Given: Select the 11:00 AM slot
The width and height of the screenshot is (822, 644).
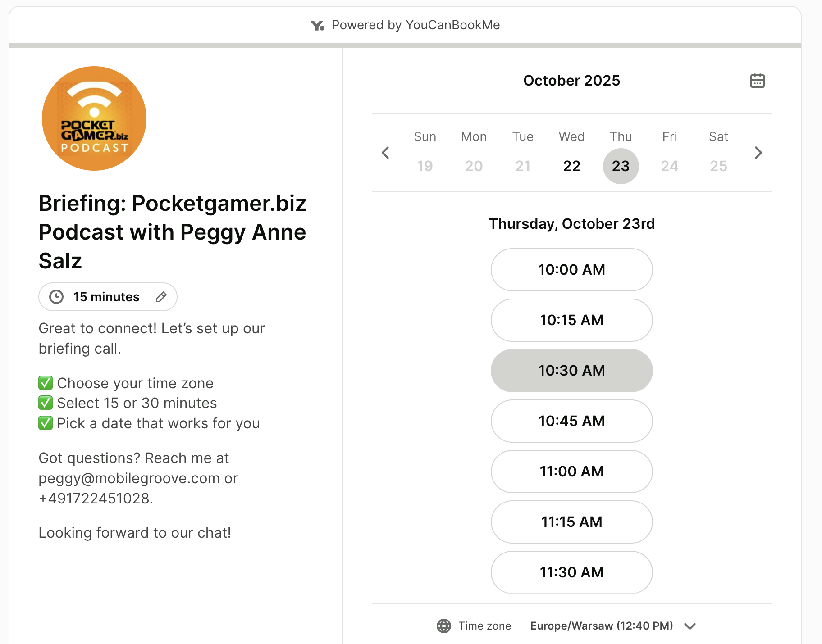Looking at the screenshot, I should (571, 472).
